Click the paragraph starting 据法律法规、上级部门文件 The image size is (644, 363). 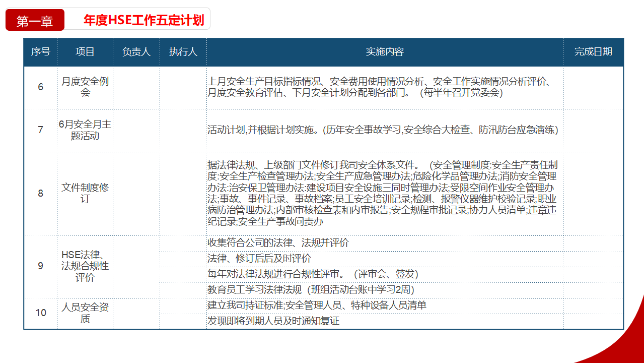point(383,194)
